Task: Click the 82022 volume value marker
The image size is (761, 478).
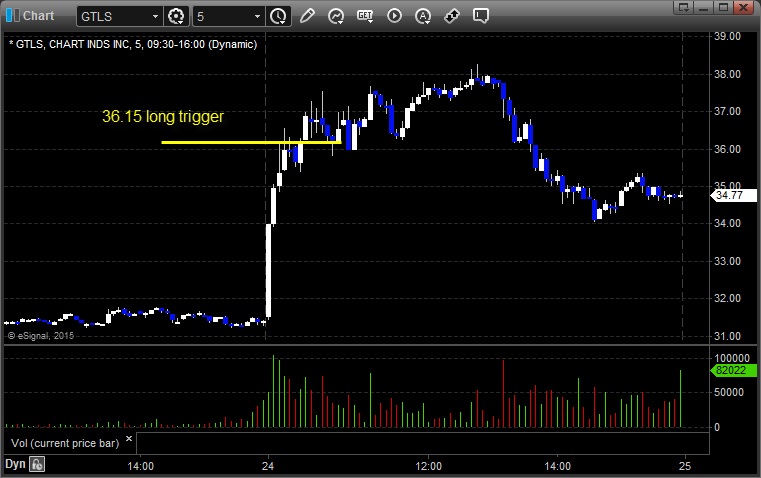Action: [x=733, y=371]
